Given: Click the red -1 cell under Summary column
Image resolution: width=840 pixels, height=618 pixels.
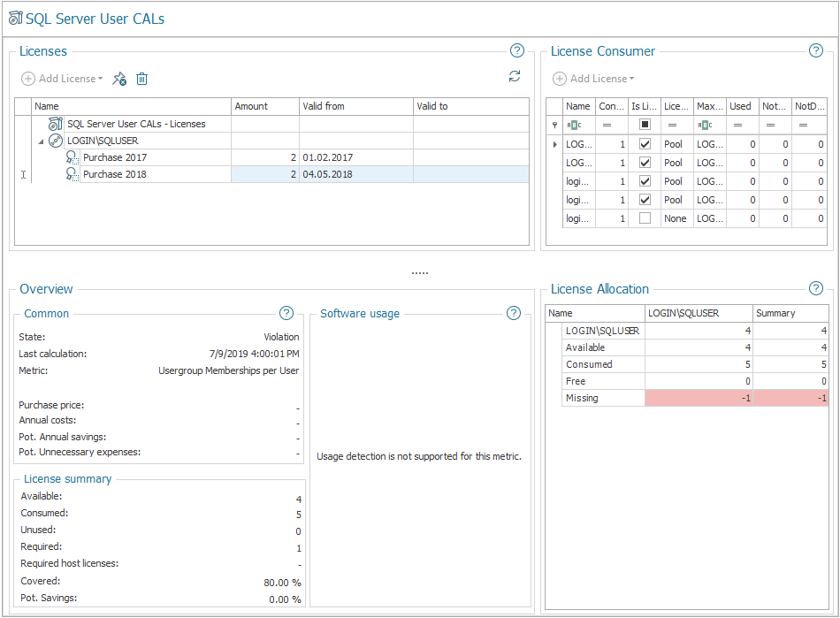Looking at the screenshot, I should (x=790, y=398).
